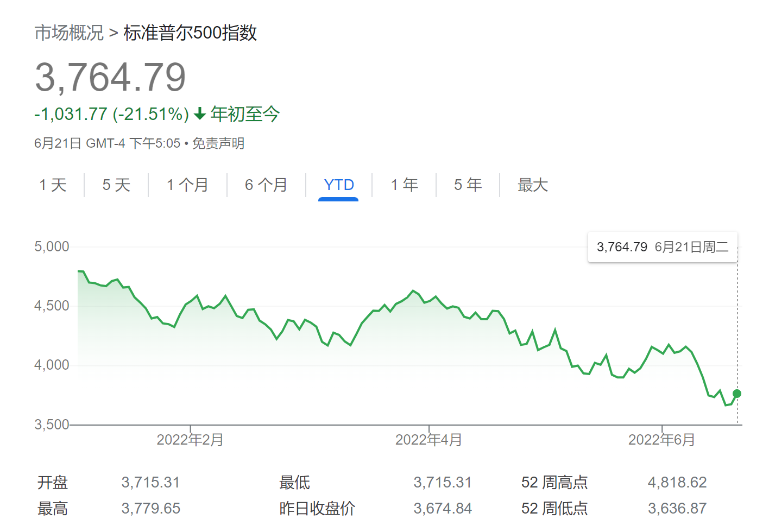This screenshot has height=532, width=769.
Task: Switch to the 5 天 tab
Action: coord(116,185)
